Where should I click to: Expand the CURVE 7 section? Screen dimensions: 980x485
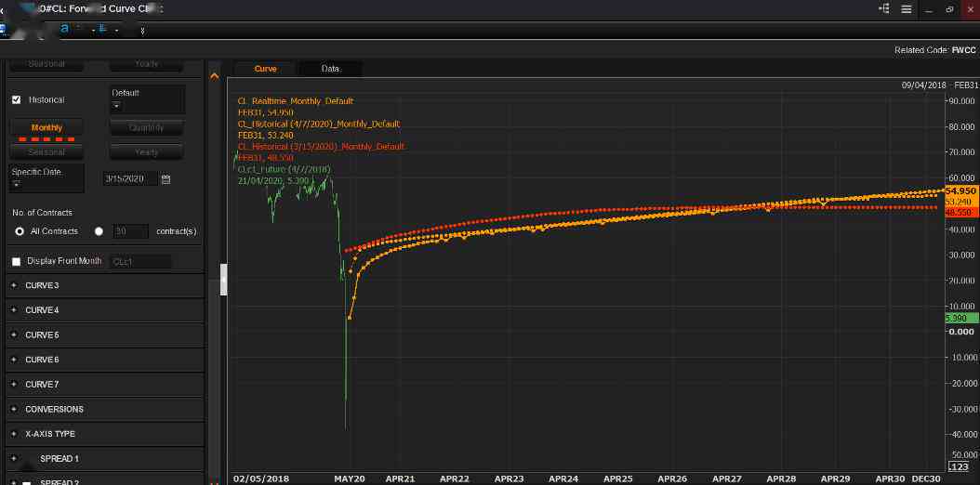click(105, 385)
